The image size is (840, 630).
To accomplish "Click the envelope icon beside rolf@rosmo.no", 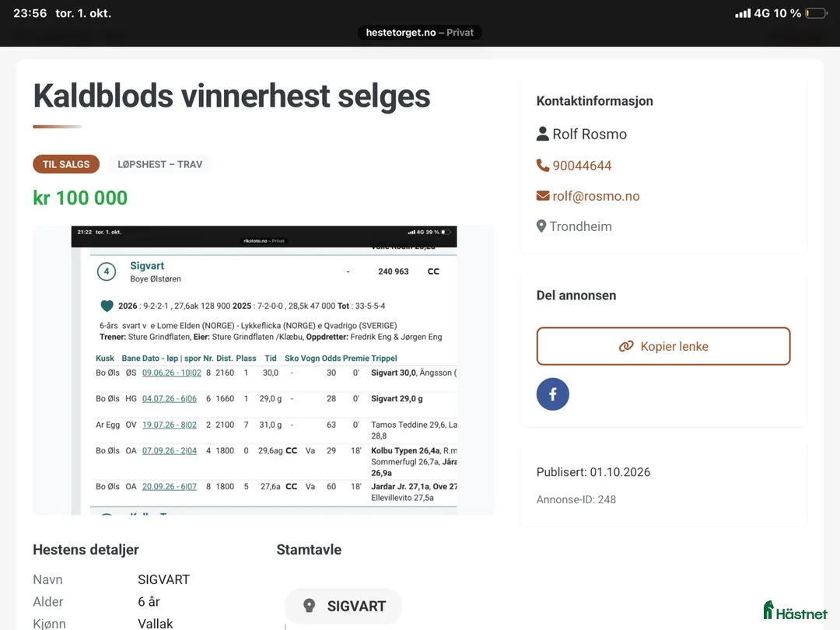I will coord(543,196).
